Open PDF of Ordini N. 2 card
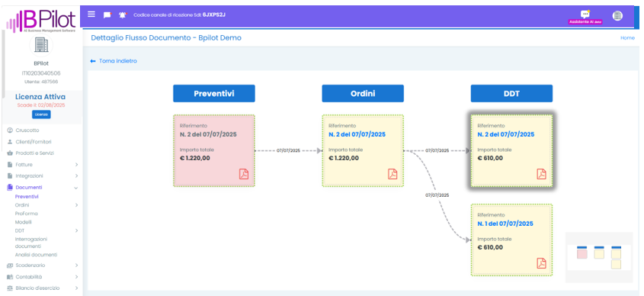Screen dimensions: 644x296 click(x=392, y=174)
